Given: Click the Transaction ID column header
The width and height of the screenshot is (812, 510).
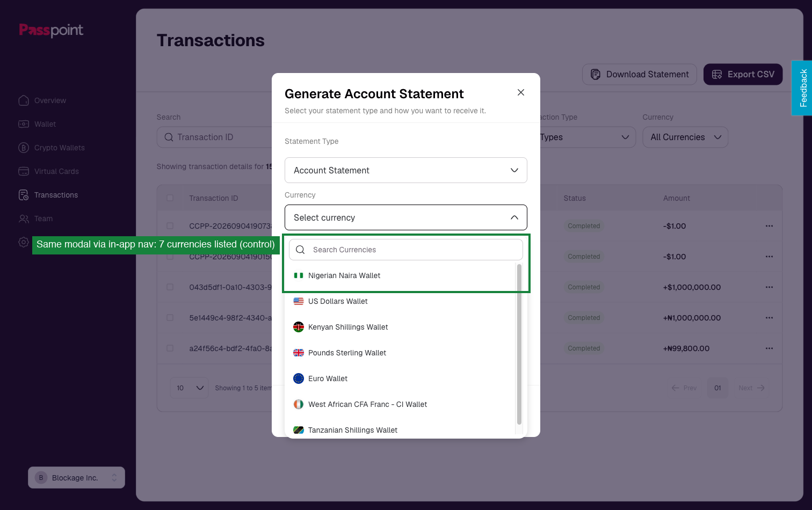Looking at the screenshot, I should click(214, 198).
